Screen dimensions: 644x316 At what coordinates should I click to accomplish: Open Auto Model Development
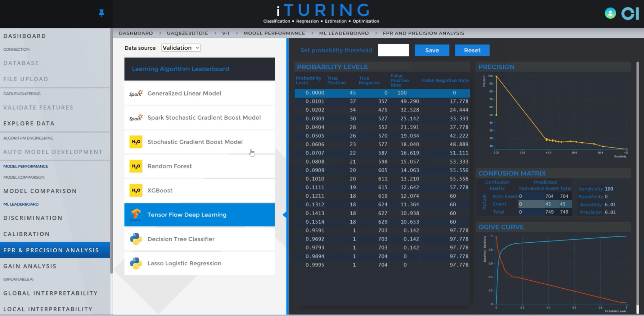(53, 152)
